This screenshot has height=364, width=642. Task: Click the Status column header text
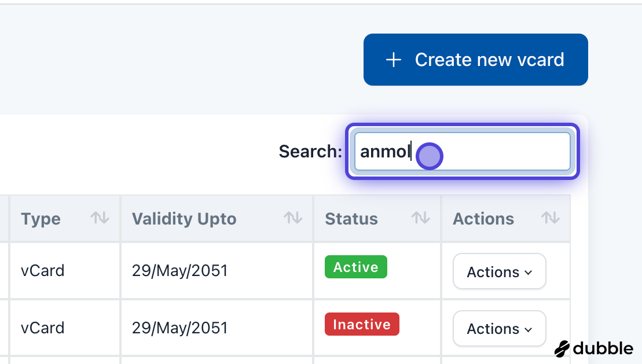[351, 219]
